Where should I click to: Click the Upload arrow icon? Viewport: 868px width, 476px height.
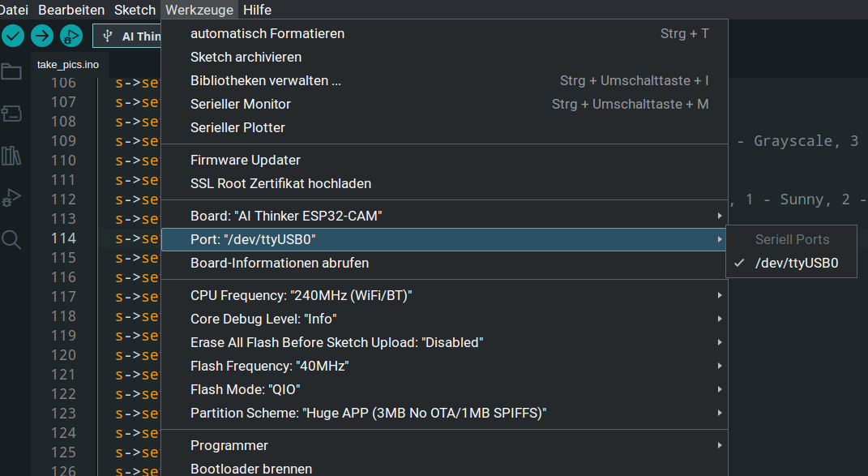click(x=42, y=36)
